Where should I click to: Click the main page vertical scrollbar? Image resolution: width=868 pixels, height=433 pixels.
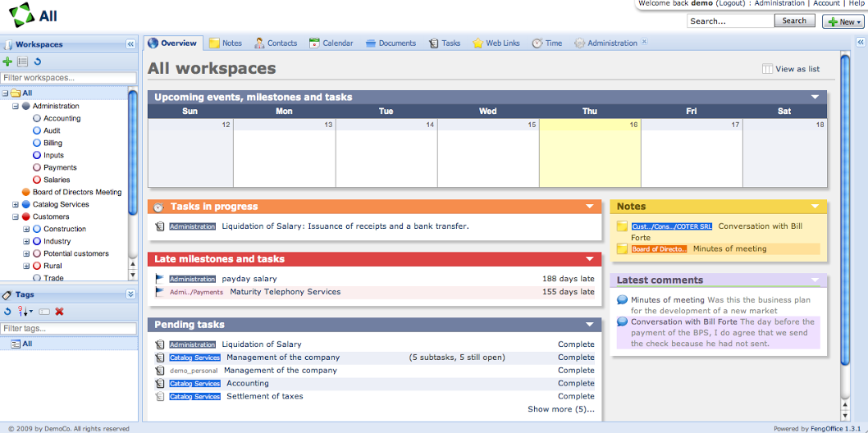click(x=844, y=210)
